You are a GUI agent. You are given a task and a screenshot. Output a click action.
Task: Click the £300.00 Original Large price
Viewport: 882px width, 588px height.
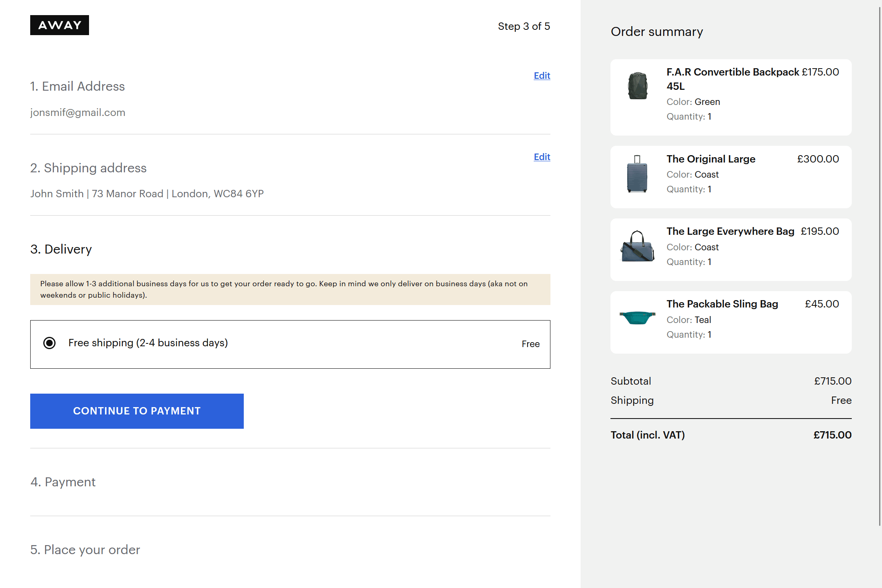818,159
